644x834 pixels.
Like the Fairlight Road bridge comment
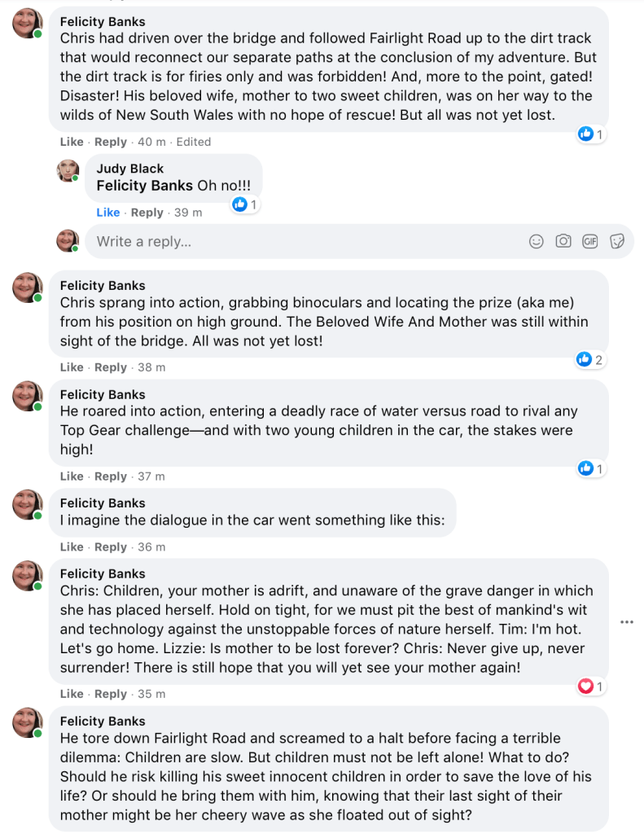(x=72, y=142)
